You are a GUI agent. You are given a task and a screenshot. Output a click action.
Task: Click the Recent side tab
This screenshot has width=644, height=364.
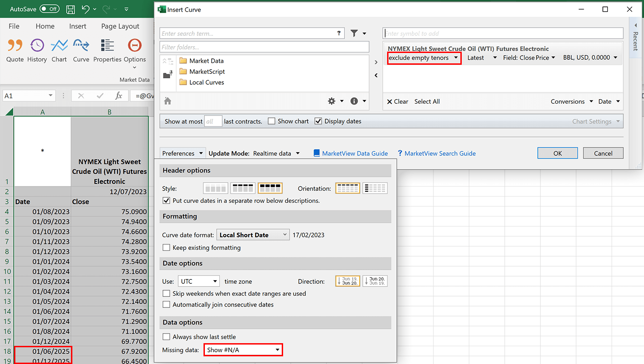[635, 37]
